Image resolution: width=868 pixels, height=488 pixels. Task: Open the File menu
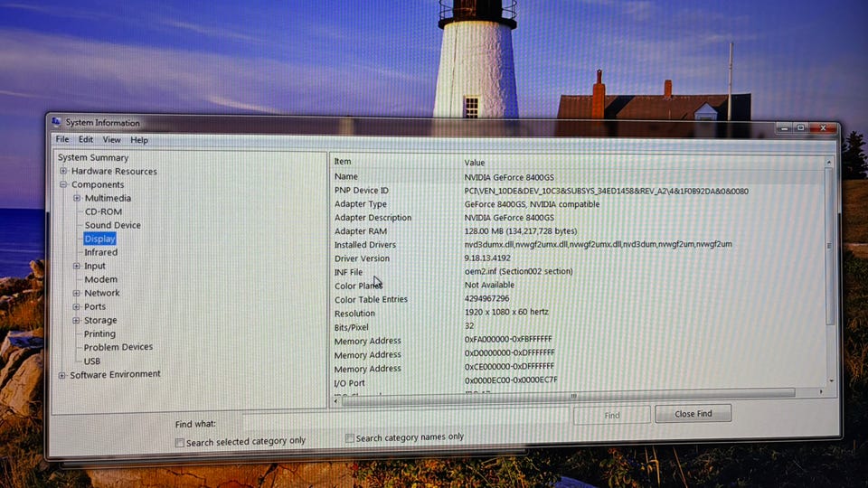[x=62, y=140]
